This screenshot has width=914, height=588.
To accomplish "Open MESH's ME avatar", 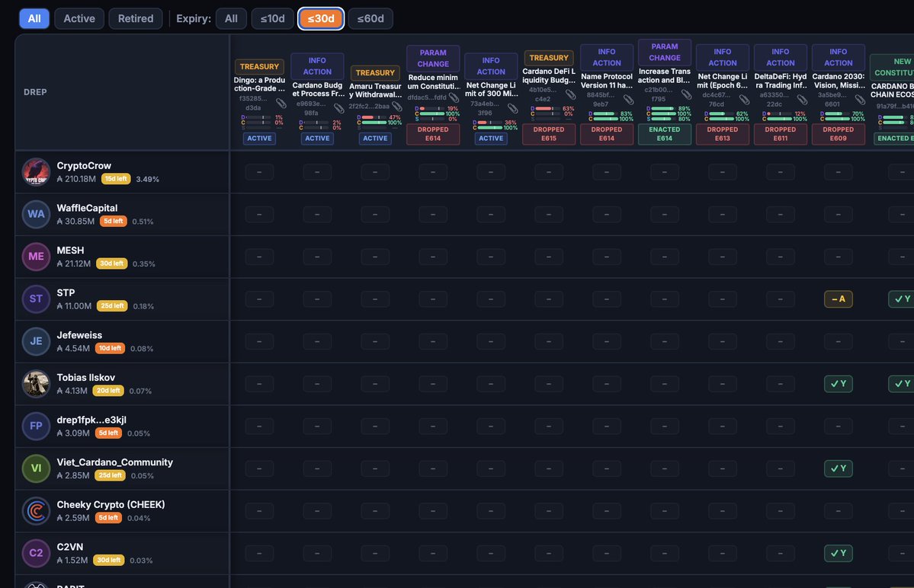I will (x=36, y=257).
